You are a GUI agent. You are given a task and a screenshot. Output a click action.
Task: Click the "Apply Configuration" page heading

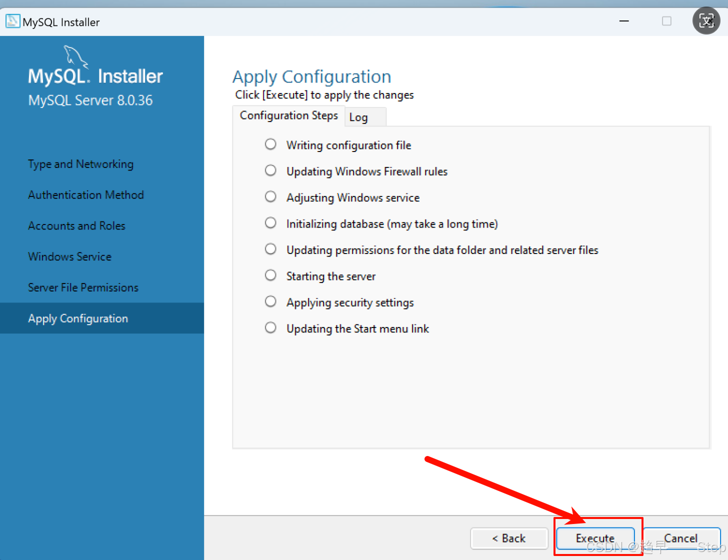[312, 77]
